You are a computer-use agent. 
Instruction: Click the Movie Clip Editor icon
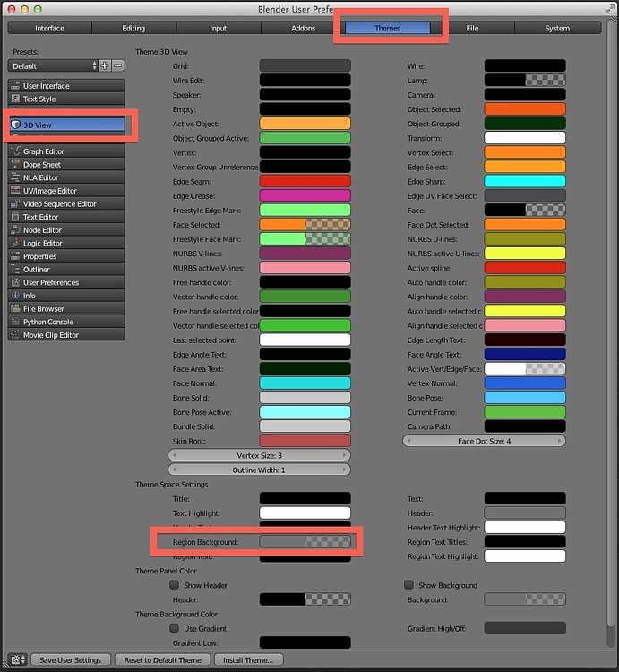pyautogui.click(x=15, y=335)
